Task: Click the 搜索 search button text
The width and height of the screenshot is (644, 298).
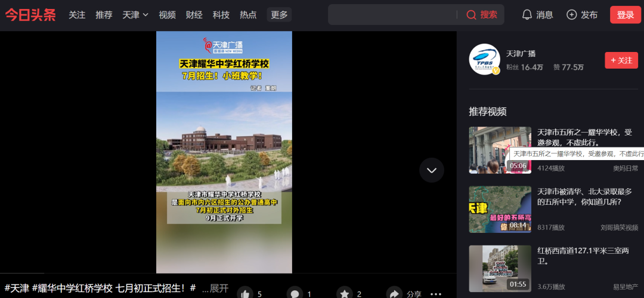Action: click(x=489, y=15)
